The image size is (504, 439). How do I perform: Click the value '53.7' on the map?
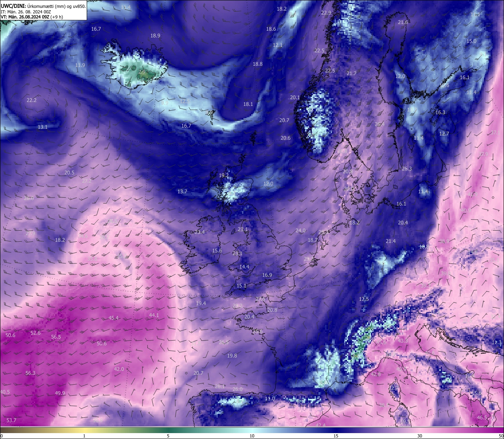coord(11,420)
